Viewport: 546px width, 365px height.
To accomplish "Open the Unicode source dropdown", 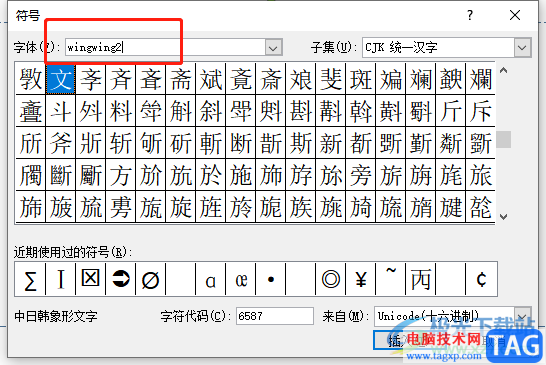I will (x=522, y=316).
